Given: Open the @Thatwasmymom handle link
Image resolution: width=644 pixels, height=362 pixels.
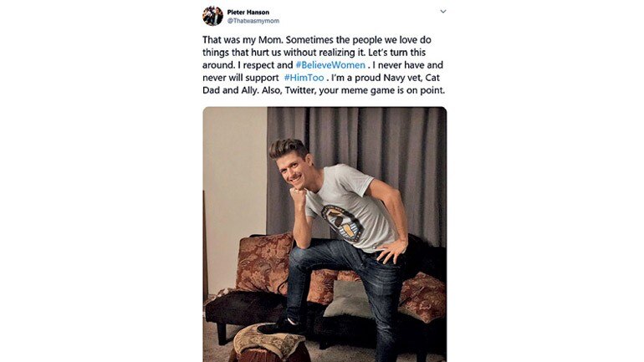Looking at the screenshot, I should tap(253, 21).
